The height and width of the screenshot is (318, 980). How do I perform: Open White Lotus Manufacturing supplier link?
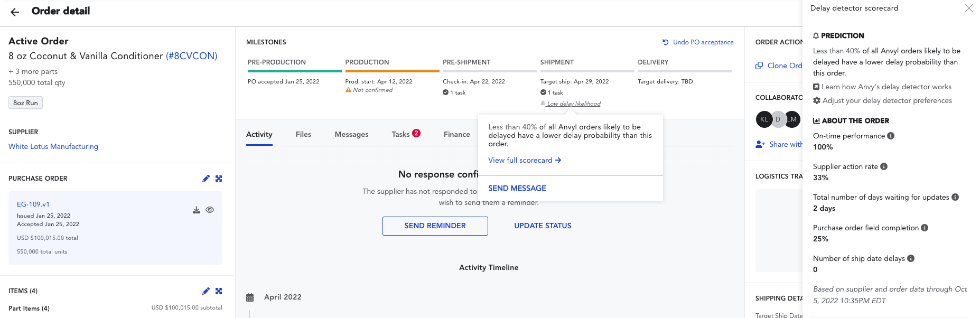pyautogui.click(x=53, y=146)
